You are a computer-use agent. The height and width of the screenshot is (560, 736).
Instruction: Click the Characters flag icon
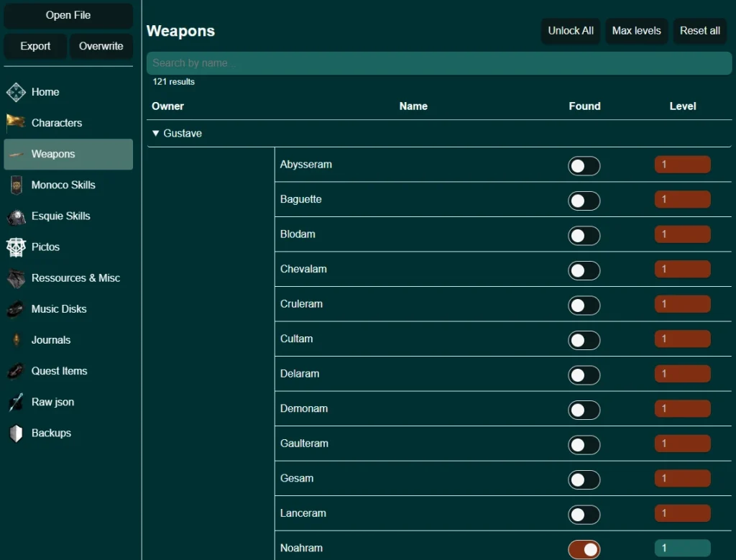coord(16,123)
